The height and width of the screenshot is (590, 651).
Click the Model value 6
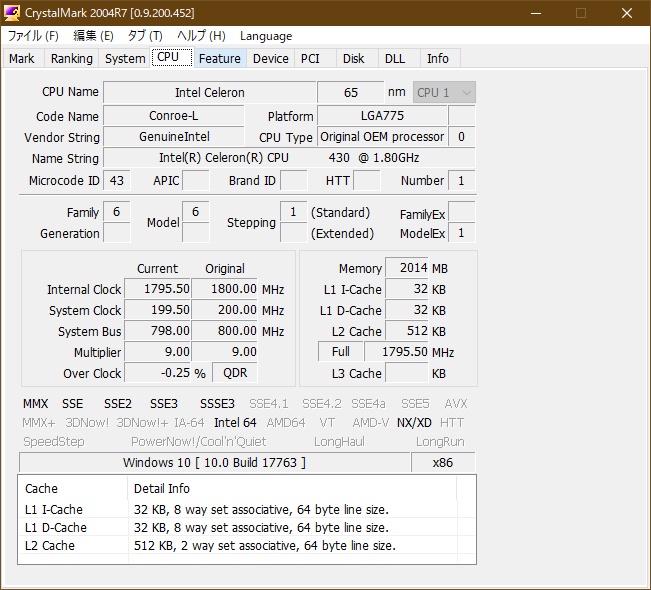tap(196, 212)
